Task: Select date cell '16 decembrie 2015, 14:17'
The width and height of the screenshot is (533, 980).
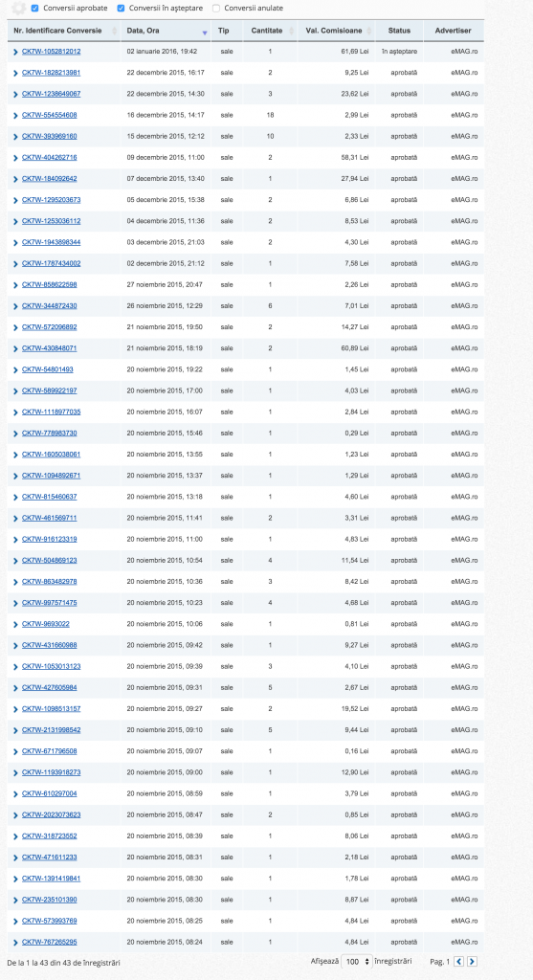Action: [166, 115]
